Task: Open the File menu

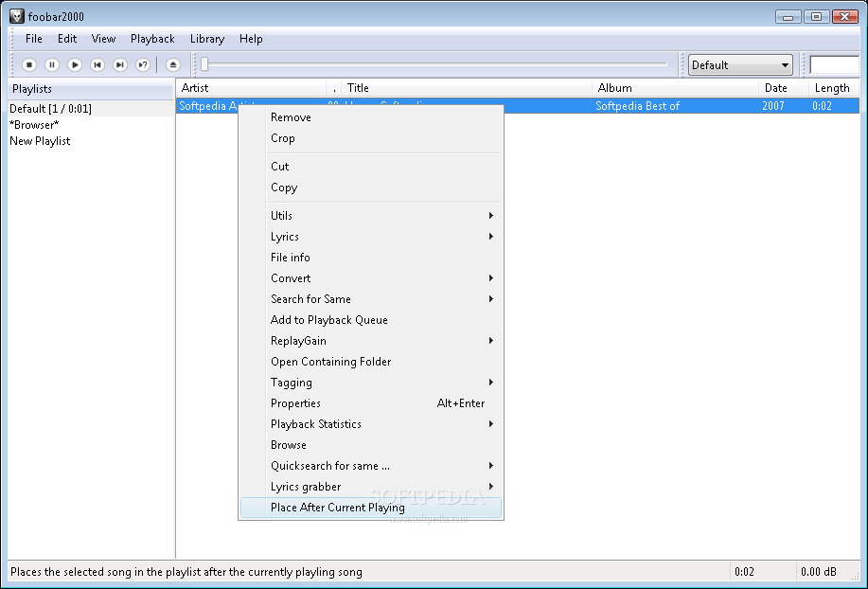Action: click(34, 39)
